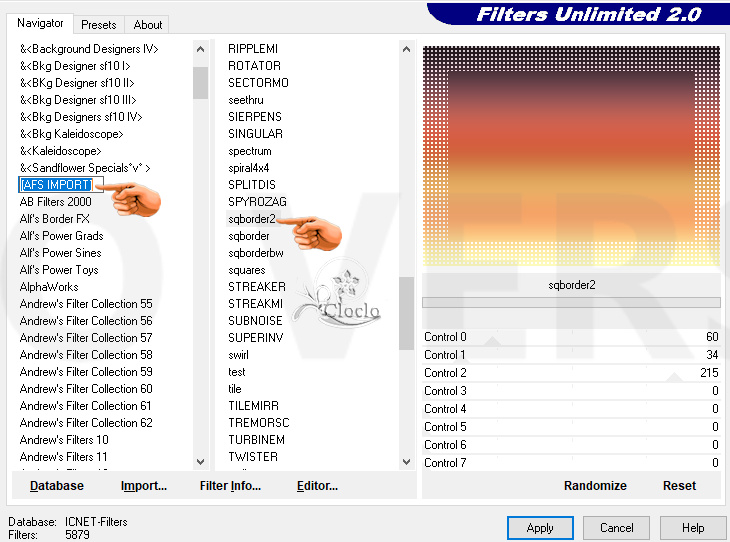The image size is (730, 542).
Task: Reset the filter controls
Action: [679, 486]
